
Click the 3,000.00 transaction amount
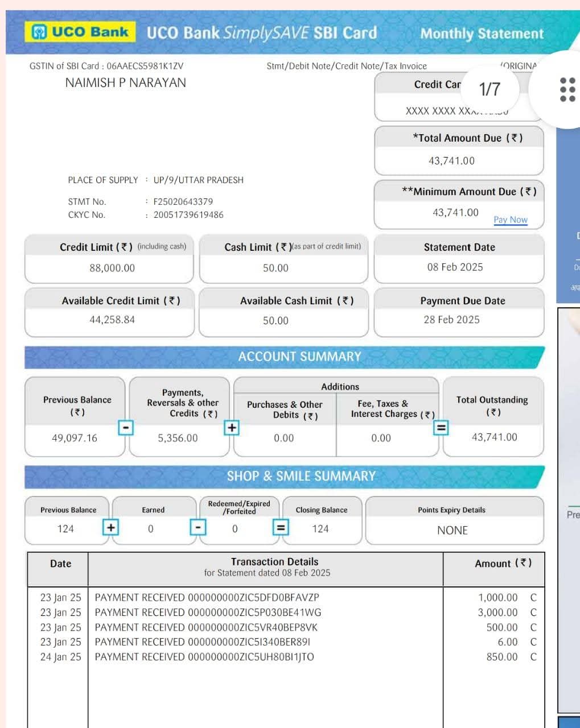498,613
